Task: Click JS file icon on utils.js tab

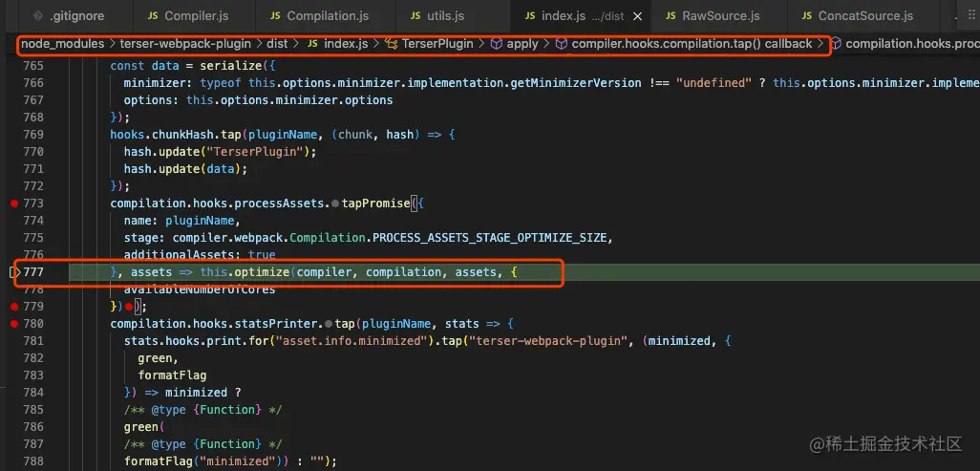Action: (415, 16)
